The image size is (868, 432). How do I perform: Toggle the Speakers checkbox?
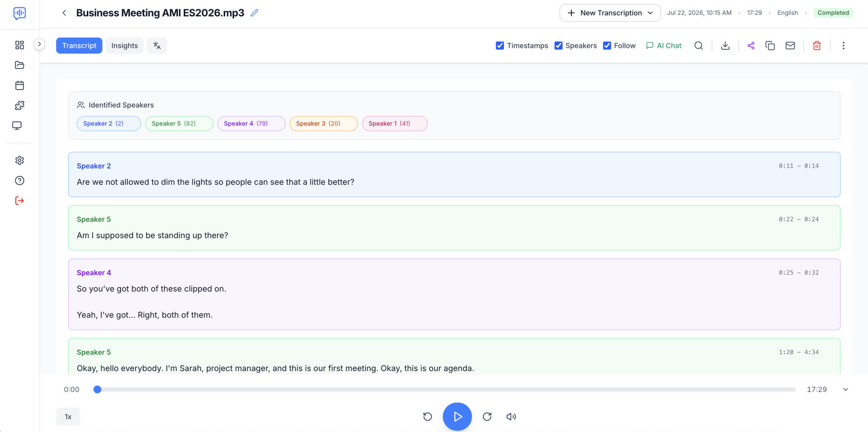click(558, 46)
